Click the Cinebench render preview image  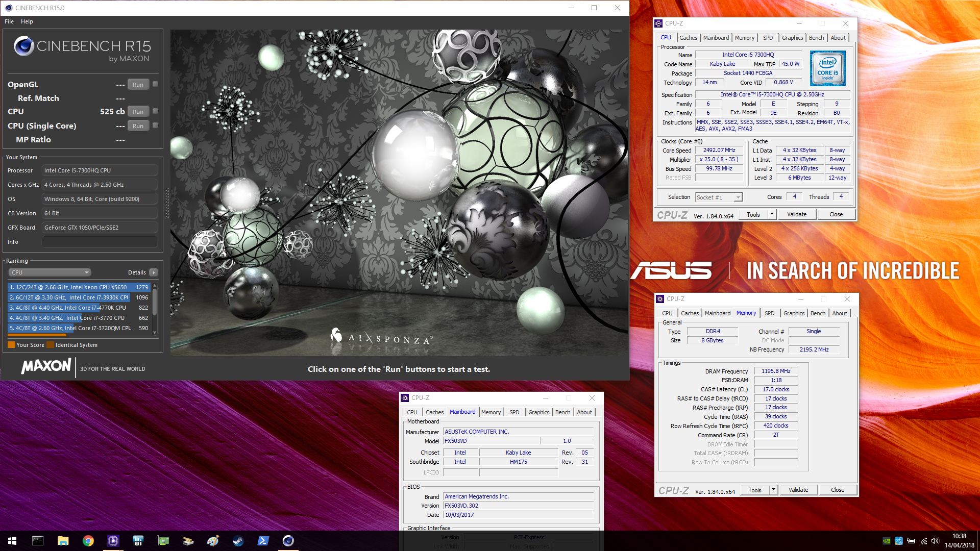(x=399, y=193)
